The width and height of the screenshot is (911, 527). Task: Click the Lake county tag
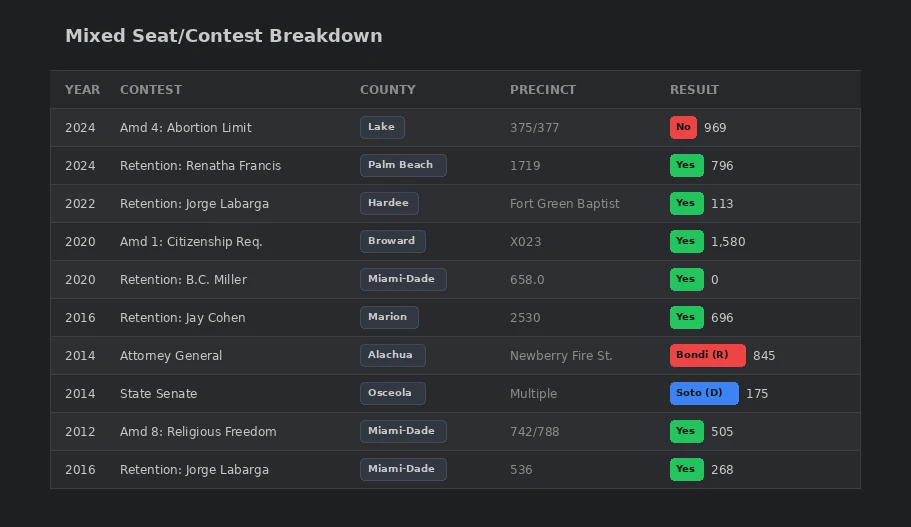coord(382,127)
